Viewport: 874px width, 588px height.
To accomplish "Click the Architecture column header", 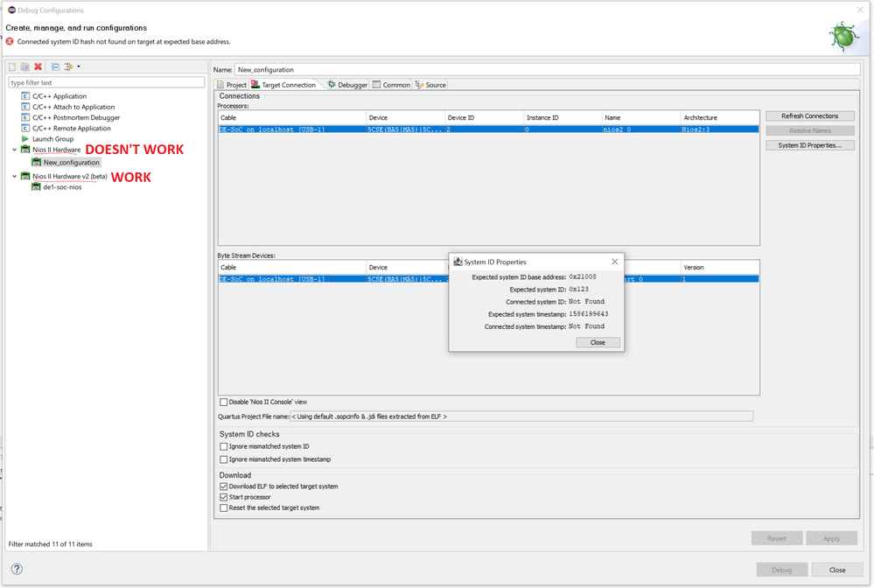I will click(720, 117).
